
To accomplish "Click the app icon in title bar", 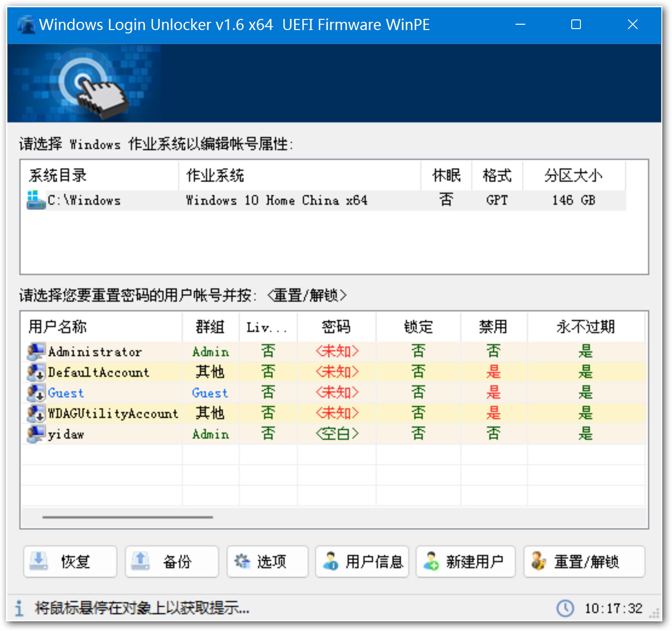I will pos(26,25).
